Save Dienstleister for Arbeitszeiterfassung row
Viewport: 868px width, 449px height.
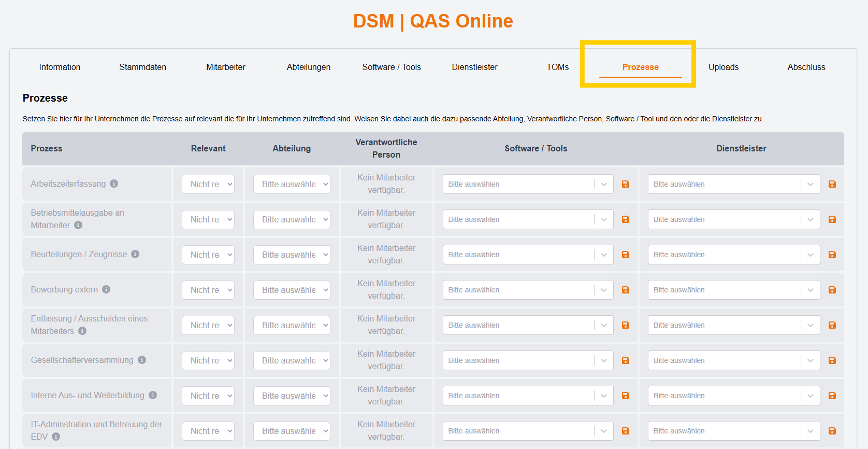click(x=832, y=184)
